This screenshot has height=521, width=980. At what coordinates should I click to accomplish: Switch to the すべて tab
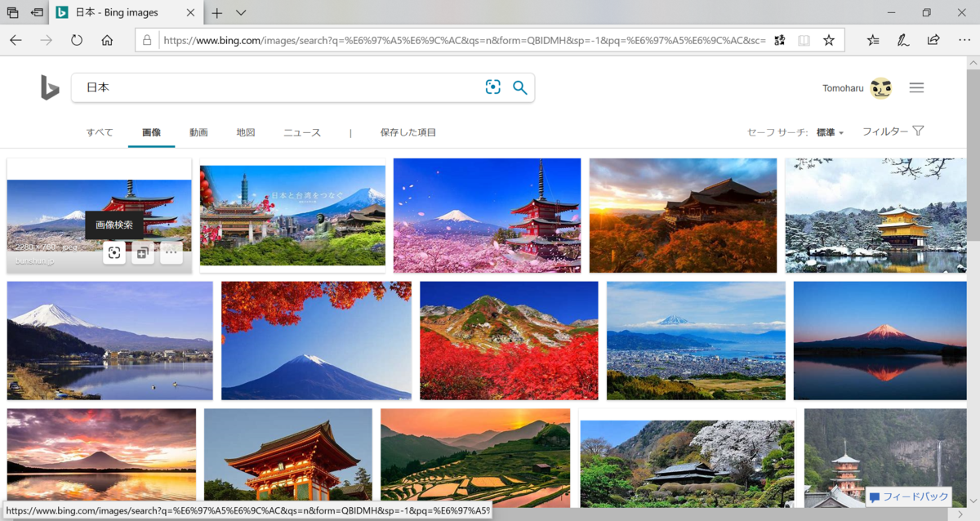[100, 132]
